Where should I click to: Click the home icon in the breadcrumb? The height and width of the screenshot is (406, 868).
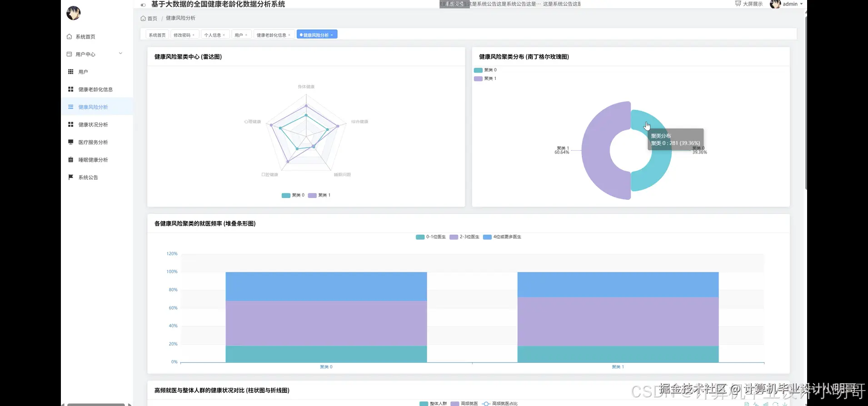tap(143, 19)
